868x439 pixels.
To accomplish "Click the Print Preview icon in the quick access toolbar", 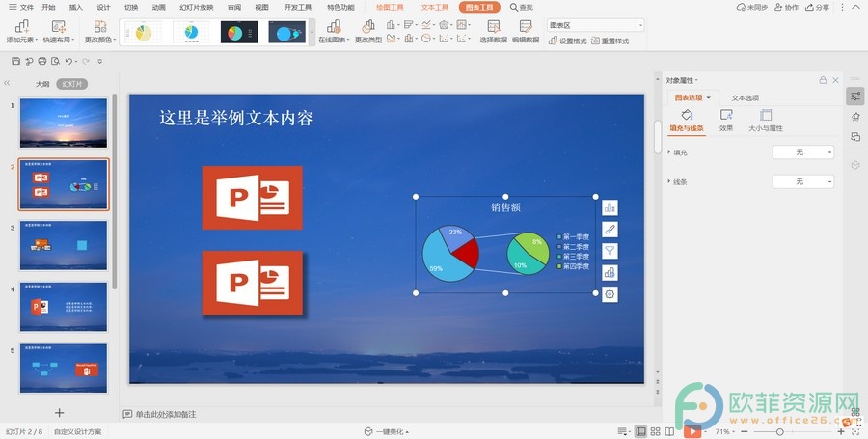I will [x=55, y=61].
